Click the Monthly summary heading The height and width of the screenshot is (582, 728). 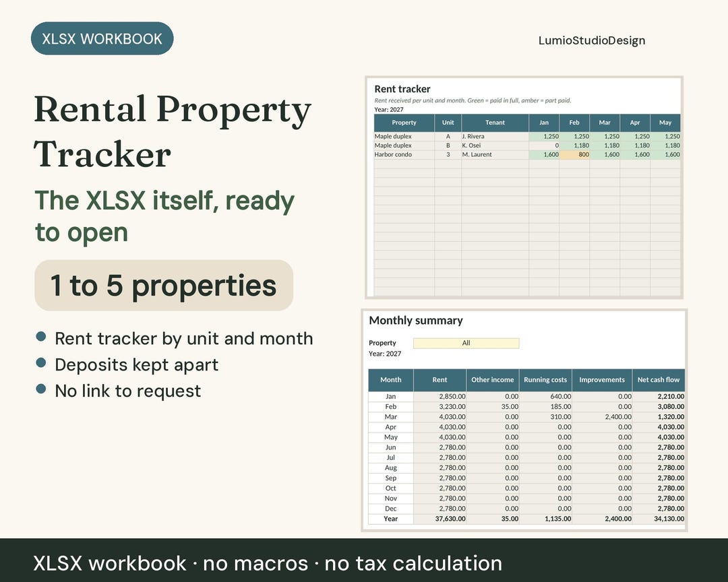tap(415, 320)
